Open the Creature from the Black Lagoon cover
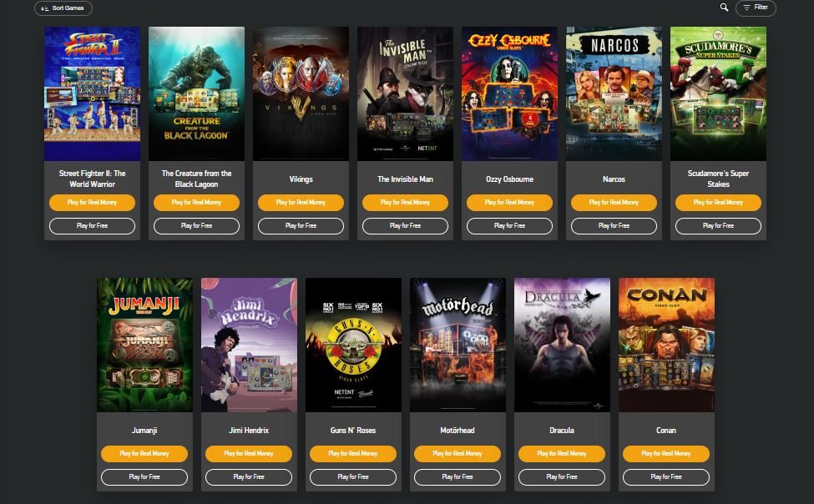This screenshot has width=814, height=504. click(x=196, y=93)
